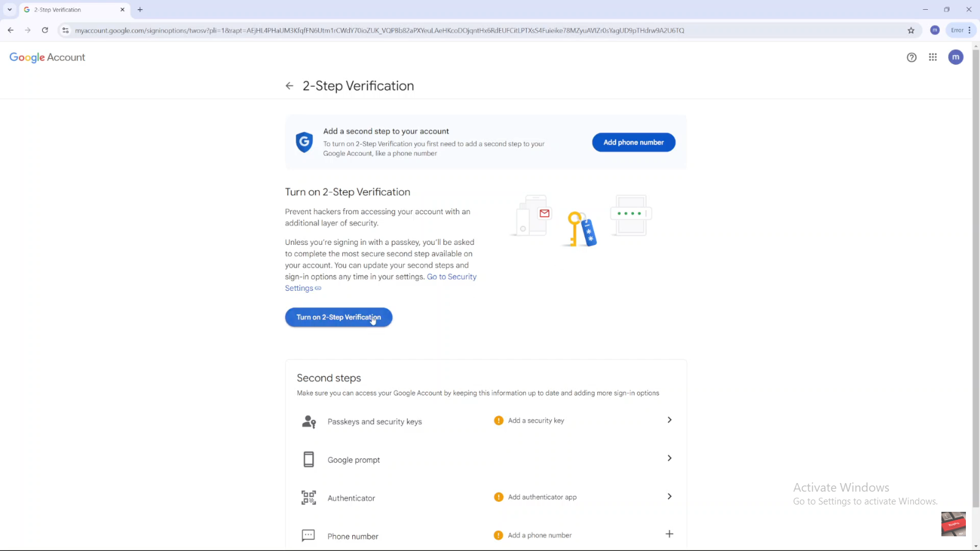Open the Phone number option
The image size is (980, 551).
pyautogui.click(x=486, y=536)
